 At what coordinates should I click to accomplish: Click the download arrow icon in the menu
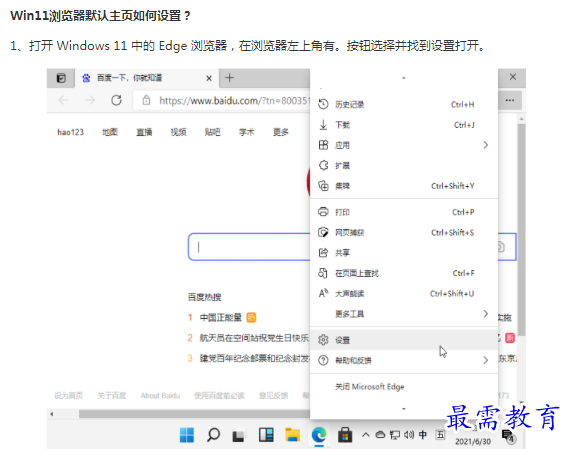pos(323,125)
